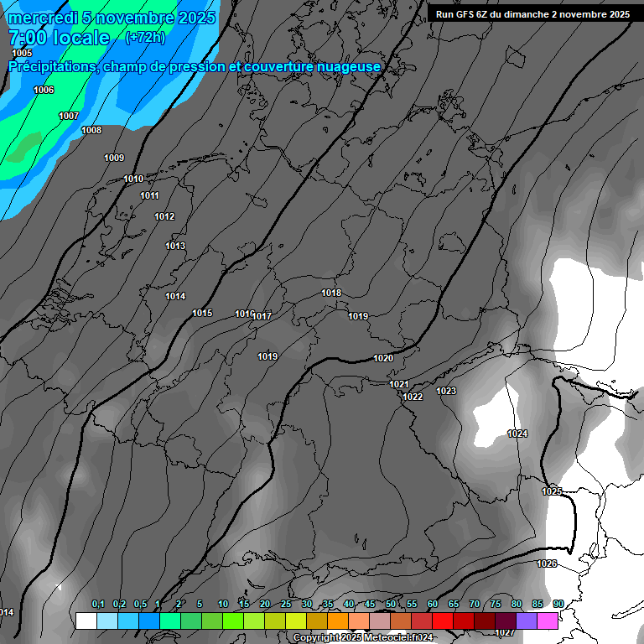Click the 1005 isobar pressure label
644x644 pixels.
(22, 53)
